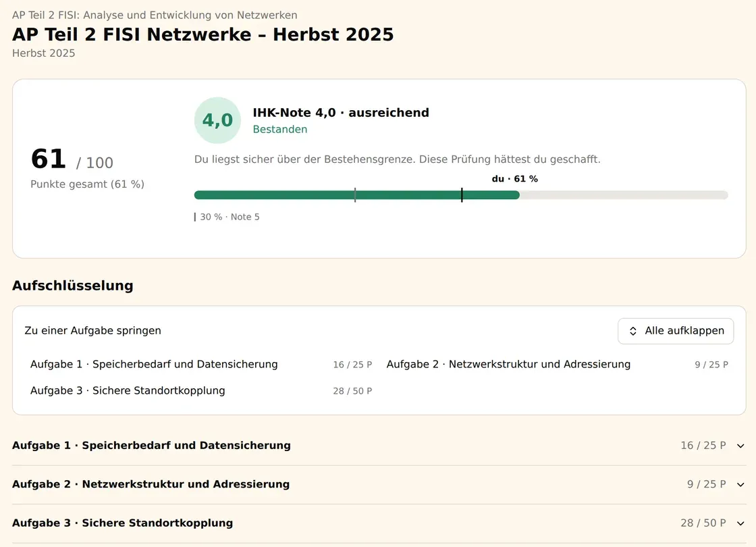
Task: Jump to Aufgabe 1 Speicherbedarf und Datensicherung link
Action: [201, 365]
